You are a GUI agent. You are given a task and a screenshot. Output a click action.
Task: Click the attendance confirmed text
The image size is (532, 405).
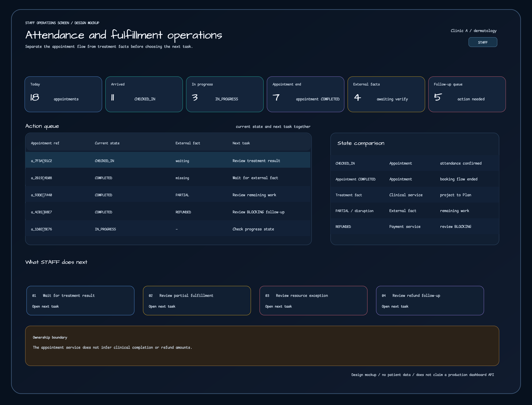(461, 163)
